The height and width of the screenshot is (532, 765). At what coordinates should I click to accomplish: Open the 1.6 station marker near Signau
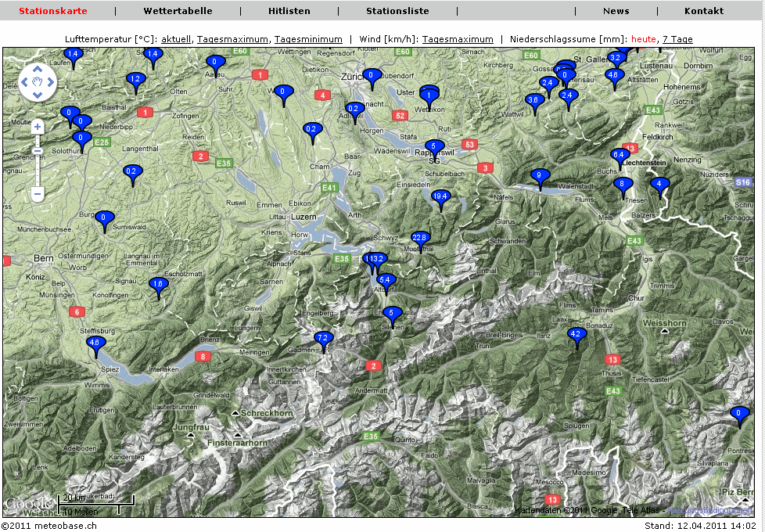(x=158, y=285)
